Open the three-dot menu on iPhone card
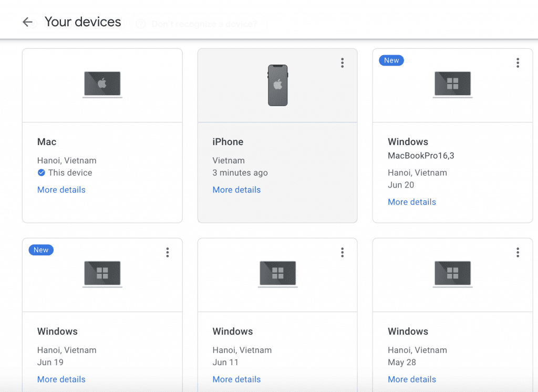The height and width of the screenshot is (392, 538). [x=342, y=63]
